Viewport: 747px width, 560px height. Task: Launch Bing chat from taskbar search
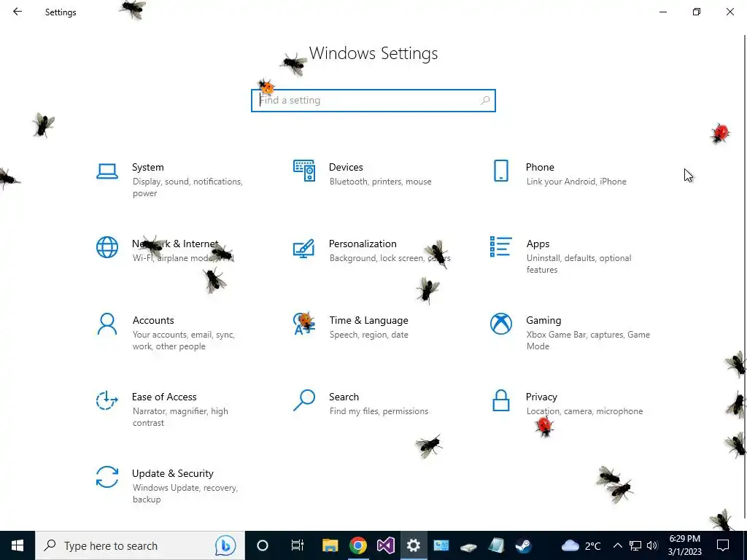tap(225, 545)
